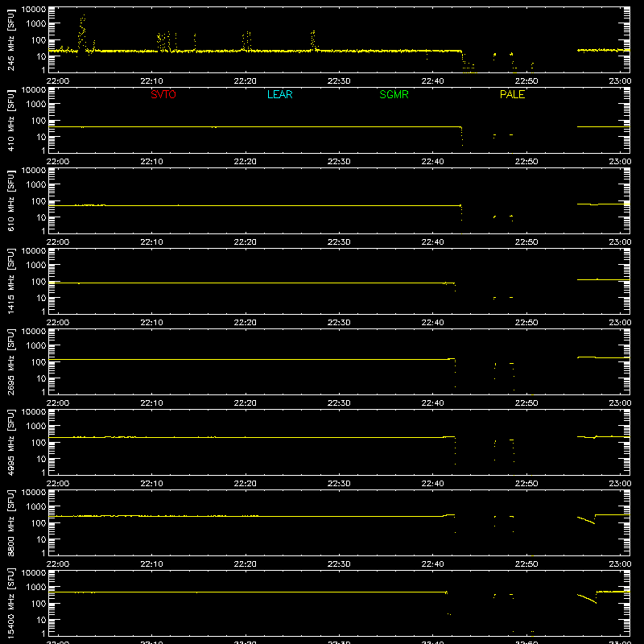This screenshot has width=644, height=644.
Task: Click the green SGMR station label
Action: point(394,94)
